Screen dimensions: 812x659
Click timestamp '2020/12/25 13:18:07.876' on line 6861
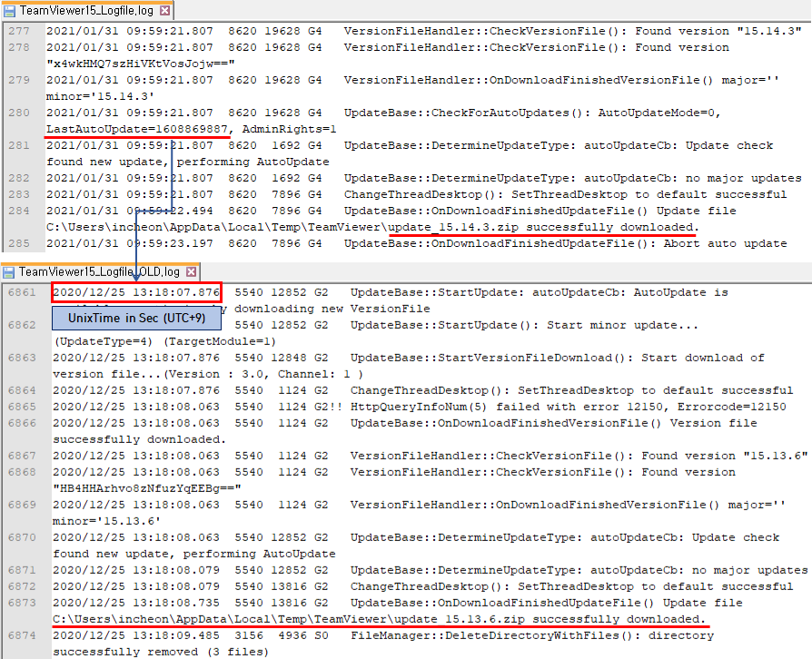click(137, 292)
